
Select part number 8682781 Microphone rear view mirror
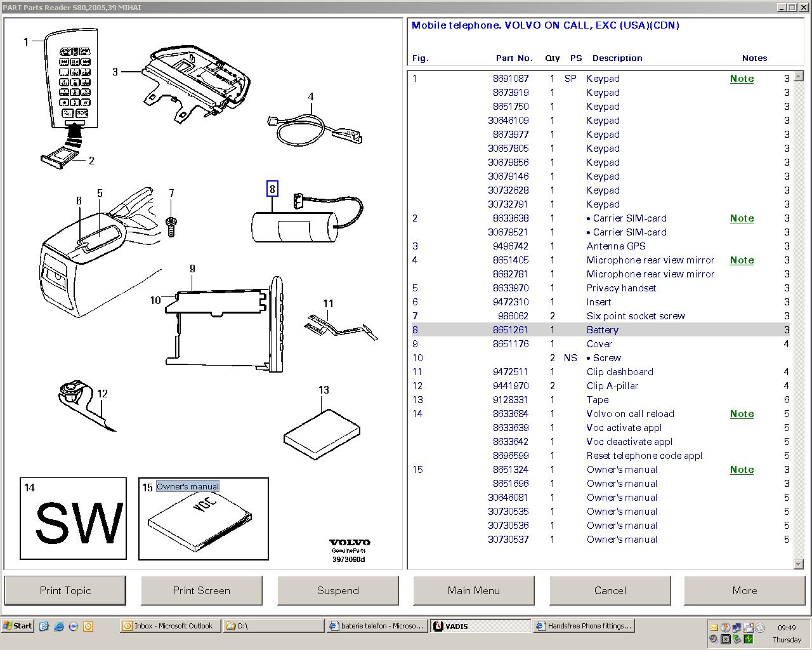coord(601,274)
